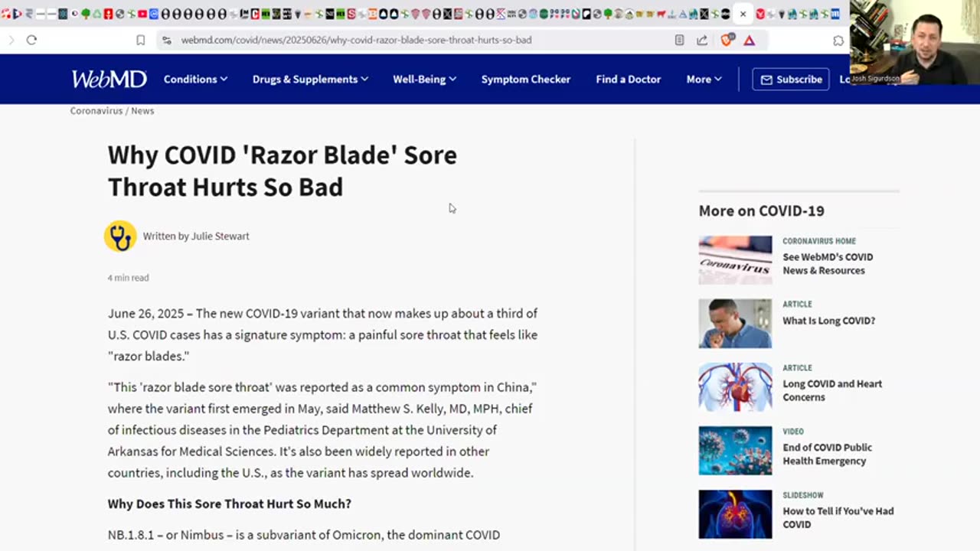Expand the Well-Being menu

point(425,79)
